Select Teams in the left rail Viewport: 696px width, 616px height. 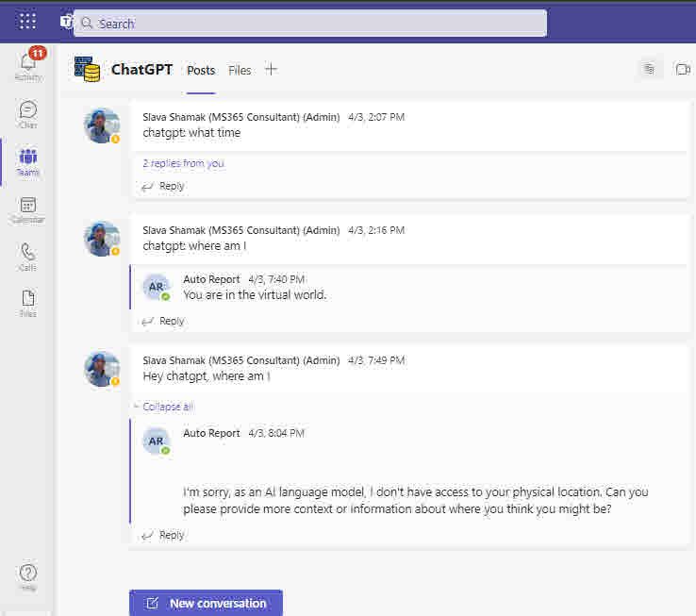(x=28, y=162)
